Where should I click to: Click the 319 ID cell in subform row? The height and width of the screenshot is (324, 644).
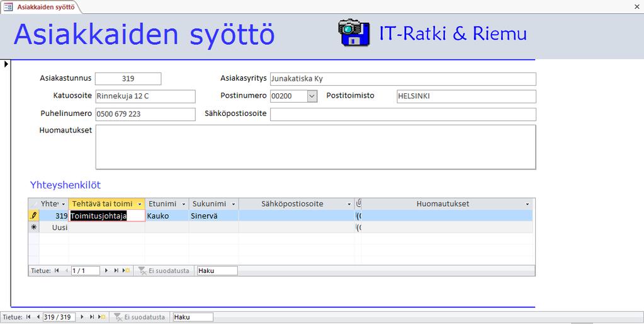[x=54, y=216]
